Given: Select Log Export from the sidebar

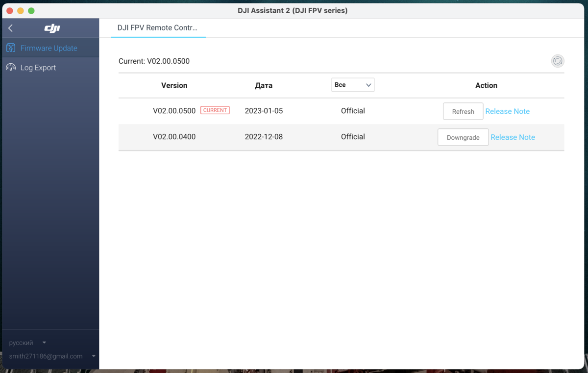Looking at the screenshot, I should coord(37,67).
